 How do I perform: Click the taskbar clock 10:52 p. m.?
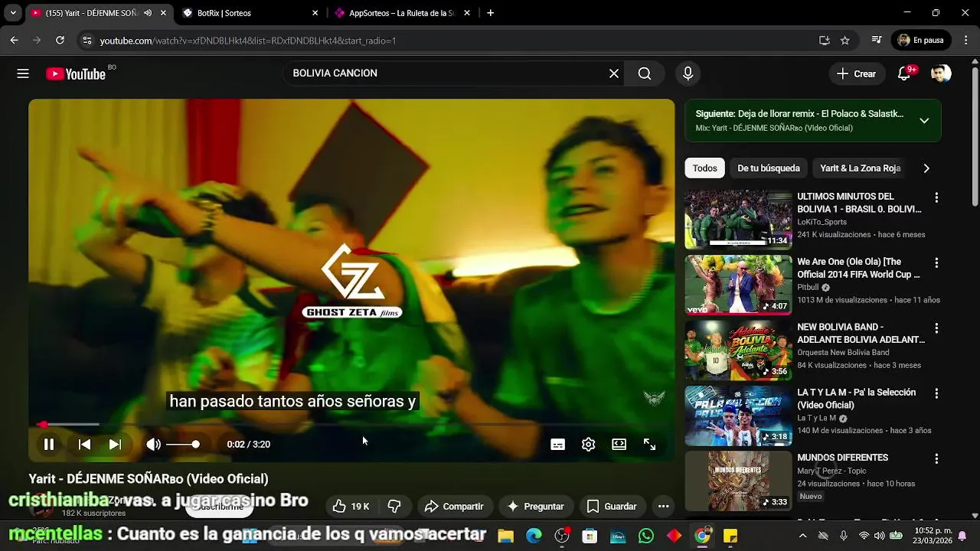point(932,536)
